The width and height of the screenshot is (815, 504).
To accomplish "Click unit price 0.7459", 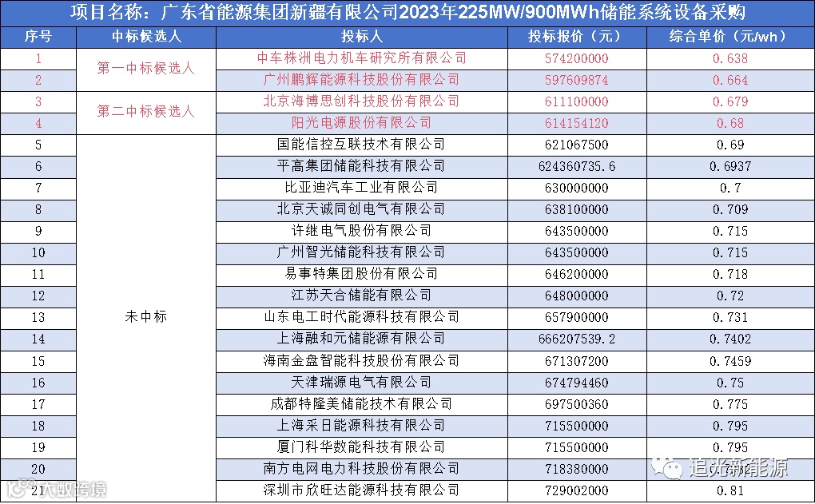I will click(730, 360).
